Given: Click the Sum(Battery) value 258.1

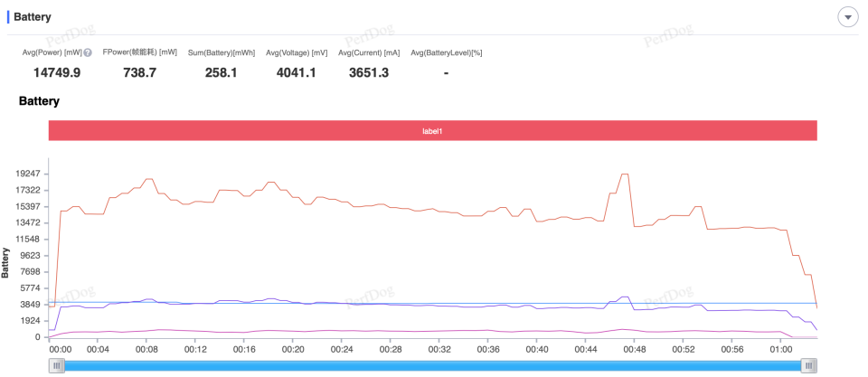Looking at the screenshot, I should (x=221, y=72).
